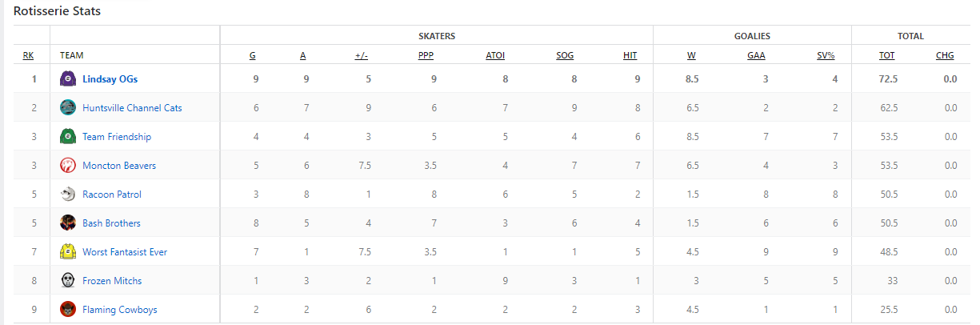Sort by the GAA column header
Image resolution: width=980 pixels, height=325 pixels.
pyautogui.click(x=756, y=56)
